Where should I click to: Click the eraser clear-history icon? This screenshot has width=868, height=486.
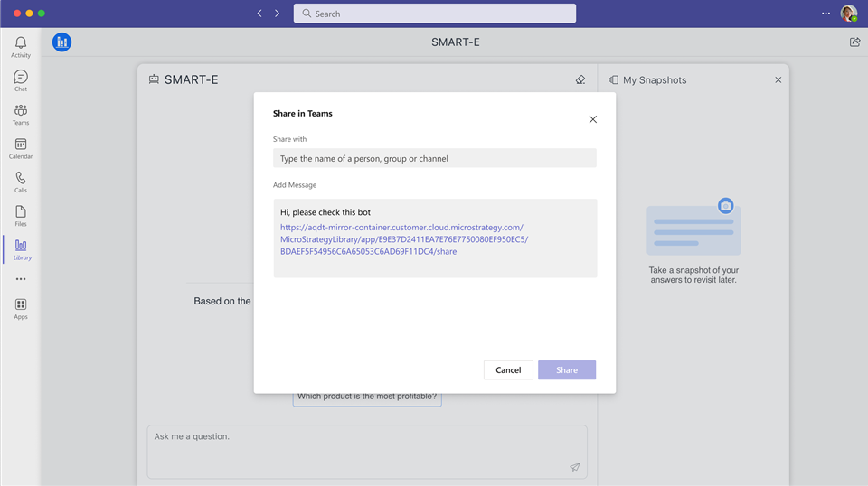tap(580, 80)
